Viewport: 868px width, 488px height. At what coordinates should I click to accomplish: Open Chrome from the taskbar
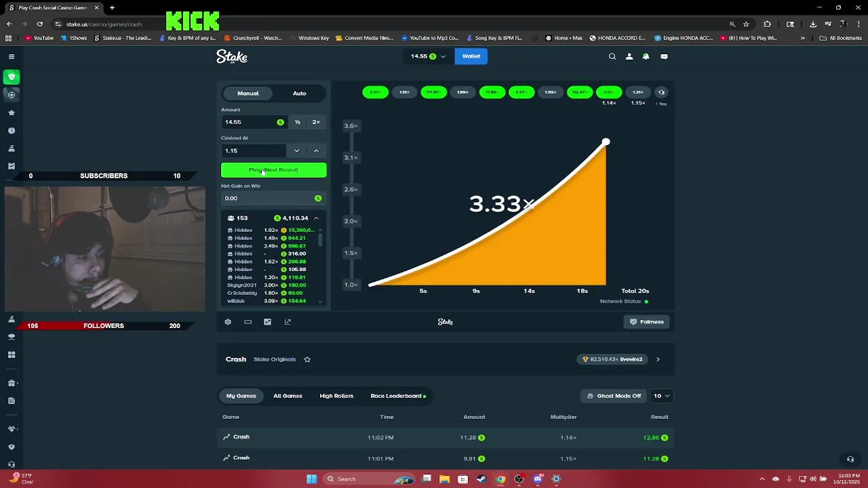click(500, 479)
